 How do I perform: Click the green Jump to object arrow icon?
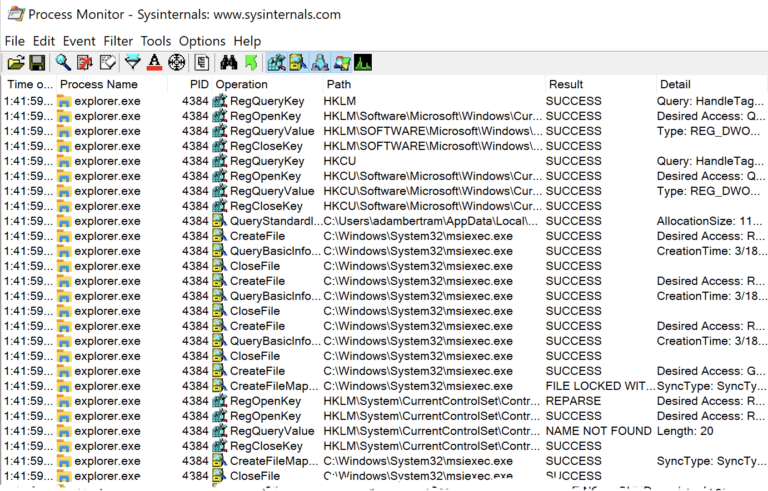click(x=250, y=63)
